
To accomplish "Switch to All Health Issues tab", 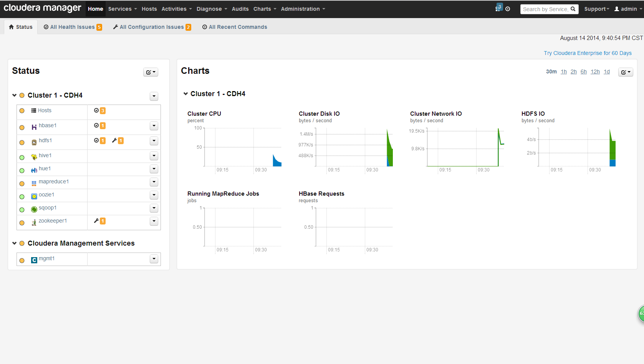I will (x=73, y=27).
